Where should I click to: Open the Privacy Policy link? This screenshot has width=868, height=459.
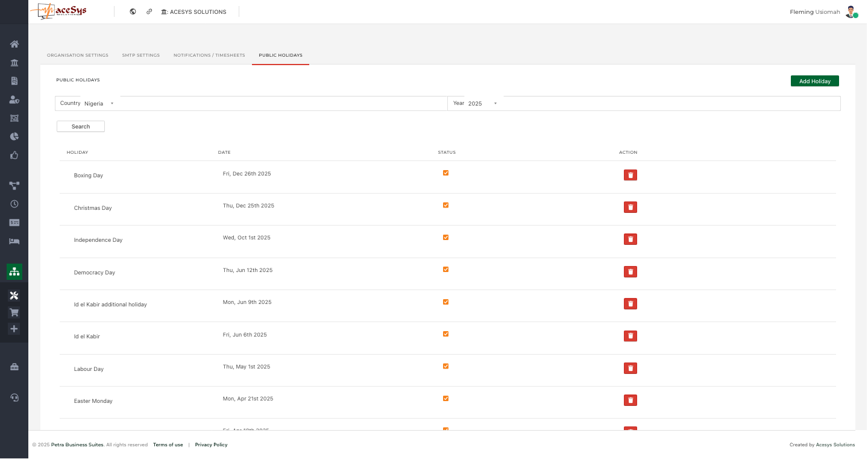coord(211,445)
